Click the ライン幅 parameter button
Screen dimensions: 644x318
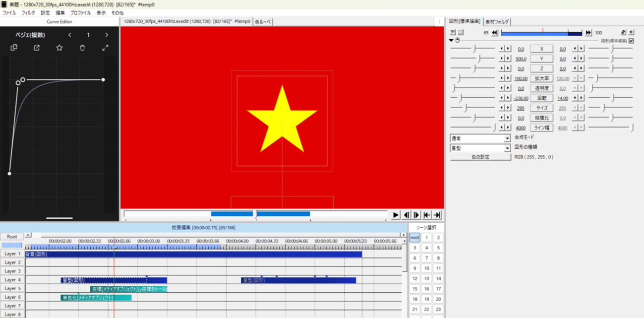[x=542, y=128]
